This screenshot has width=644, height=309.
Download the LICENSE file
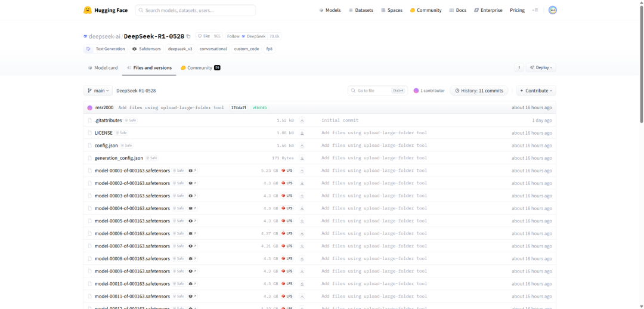(x=302, y=132)
